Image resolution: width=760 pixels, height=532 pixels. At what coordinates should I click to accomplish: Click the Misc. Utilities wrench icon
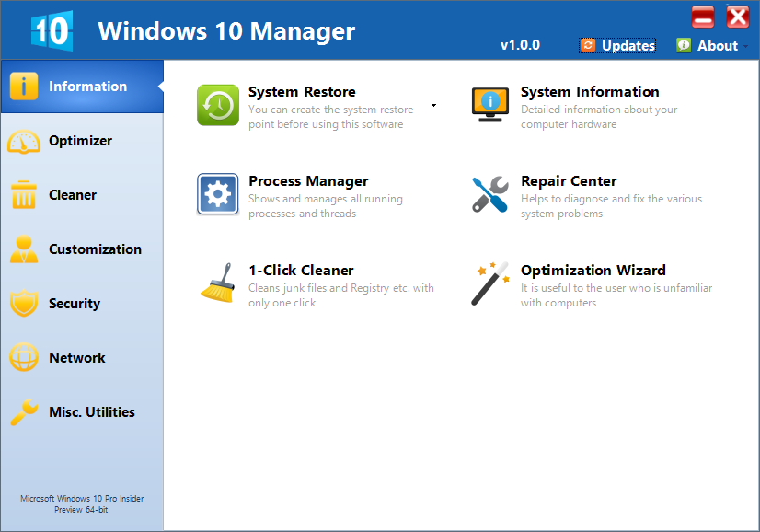pos(23,411)
